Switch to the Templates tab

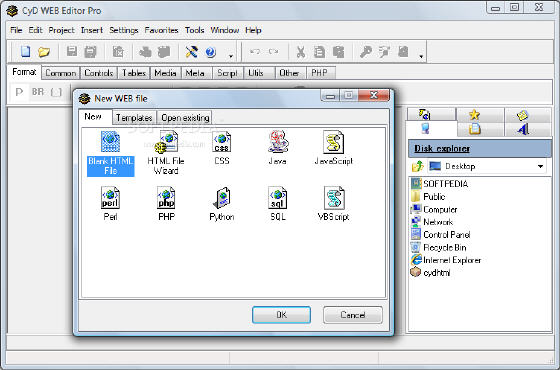tap(134, 118)
